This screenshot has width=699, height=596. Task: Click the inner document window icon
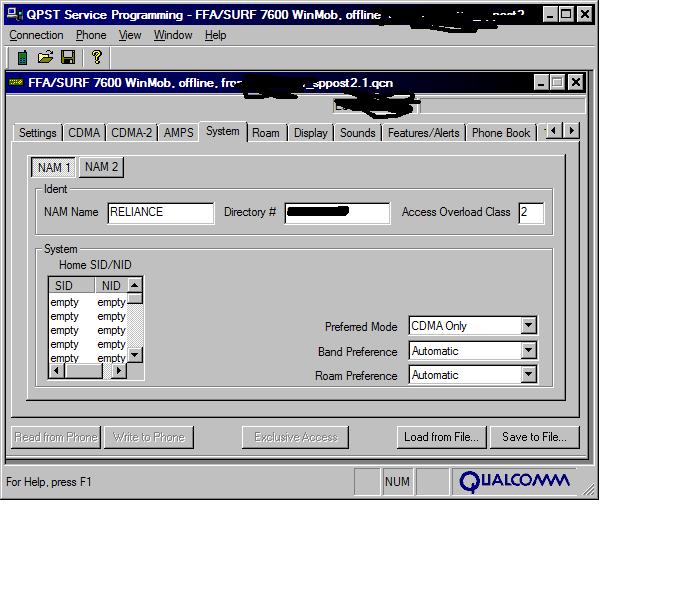coord(15,83)
